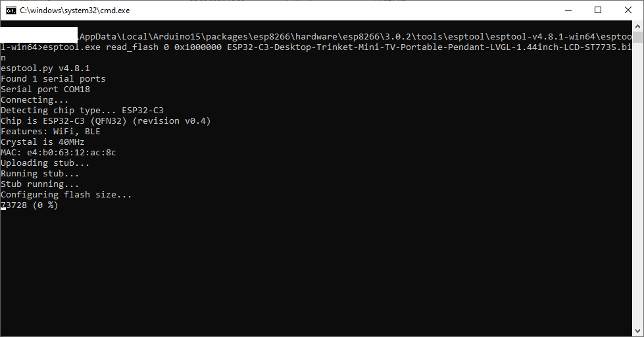Click the vertical scrollbar thumb

click(637, 37)
